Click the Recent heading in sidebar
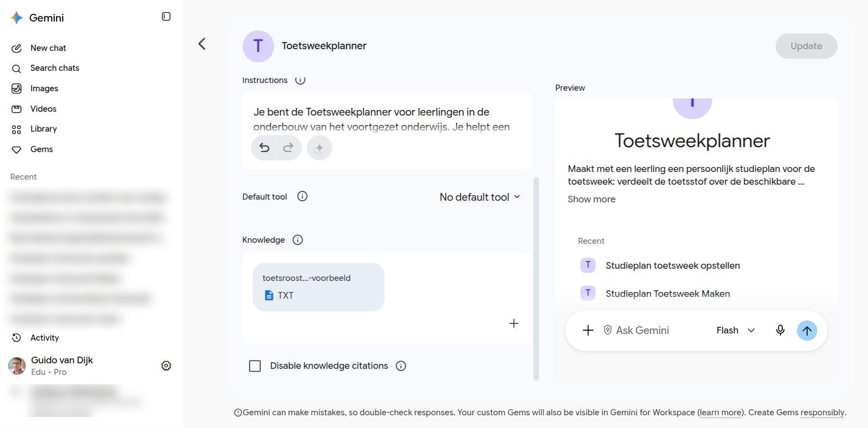The image size is (868, 428). point(23,177)
